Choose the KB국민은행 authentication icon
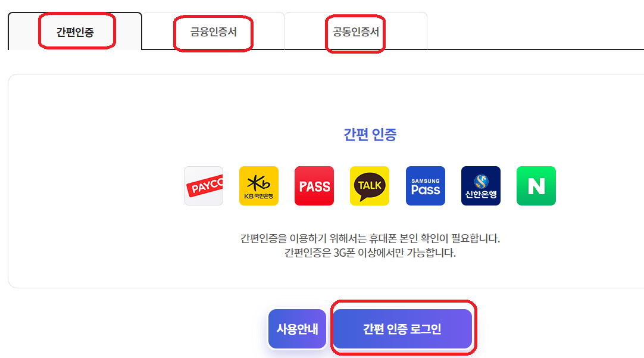This screenshot has width=644, height=358. (259, 186)
